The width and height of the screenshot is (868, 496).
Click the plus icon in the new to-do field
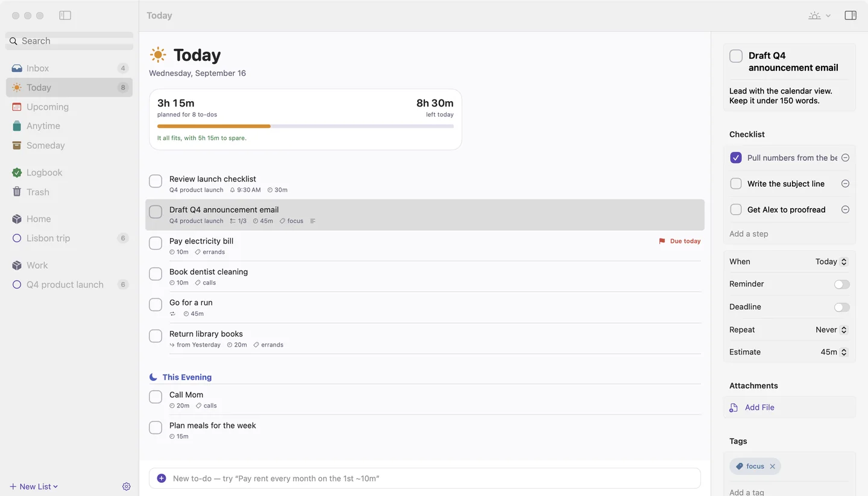point(162,479)
